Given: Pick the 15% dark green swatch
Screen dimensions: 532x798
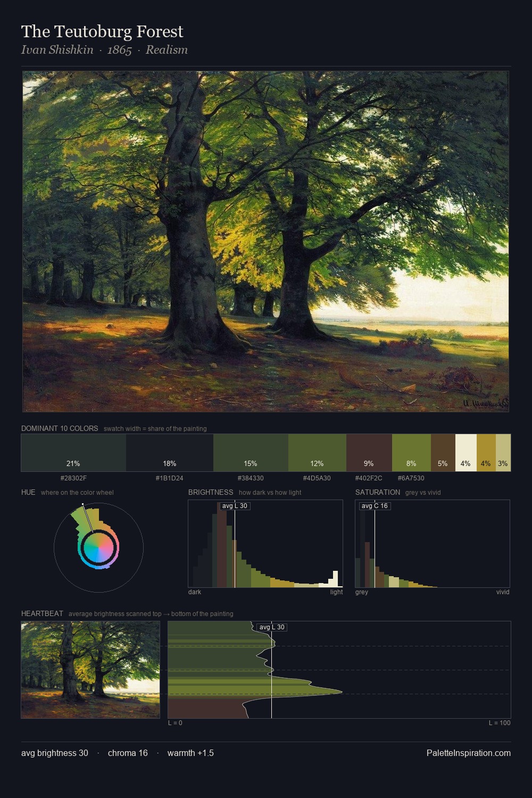Looking at the screenshot, I should (x=251, y=453).
